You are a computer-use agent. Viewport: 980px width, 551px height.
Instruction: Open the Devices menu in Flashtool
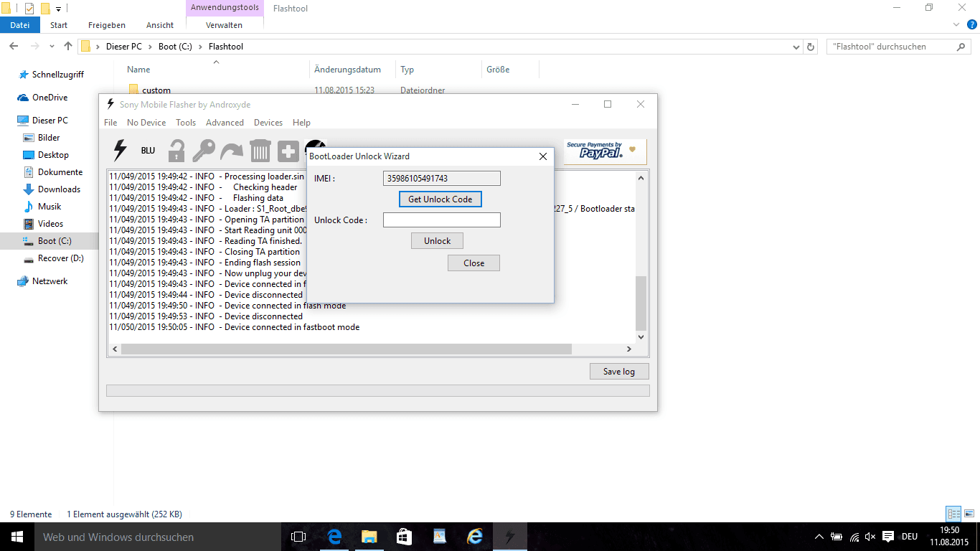(268, 123)
